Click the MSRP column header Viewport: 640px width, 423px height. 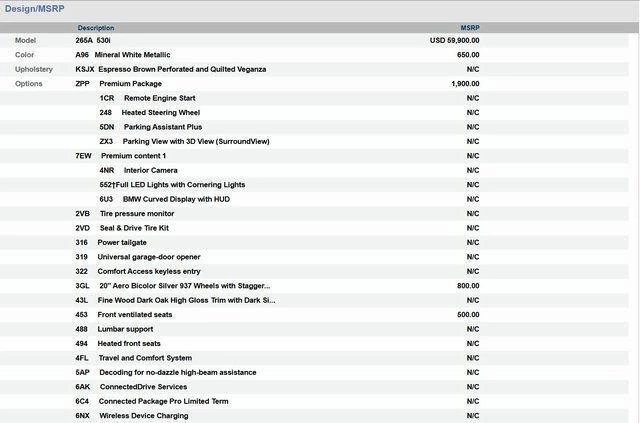point(469,28)
